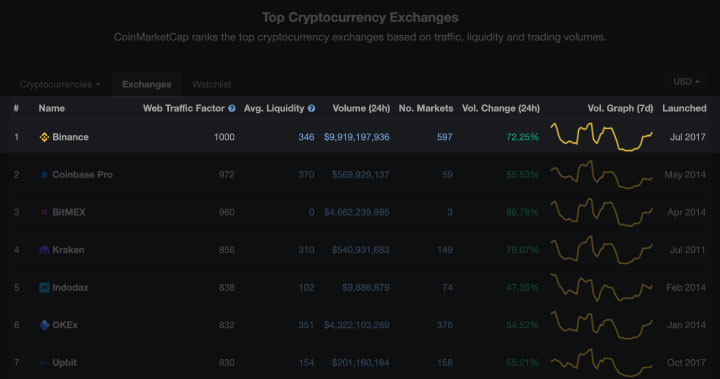
Task: Sort by Web Traffic Factor column
Action: (x=184, y=108)
